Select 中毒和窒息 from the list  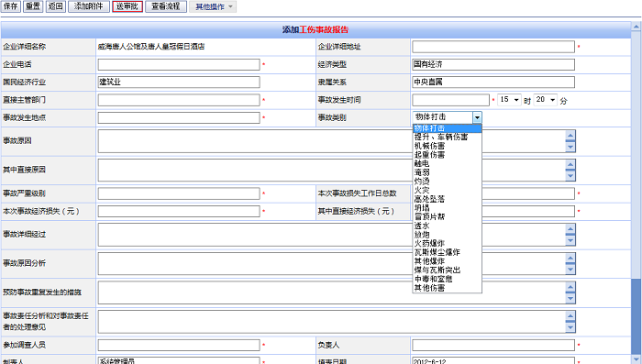(x=447, y=279)
